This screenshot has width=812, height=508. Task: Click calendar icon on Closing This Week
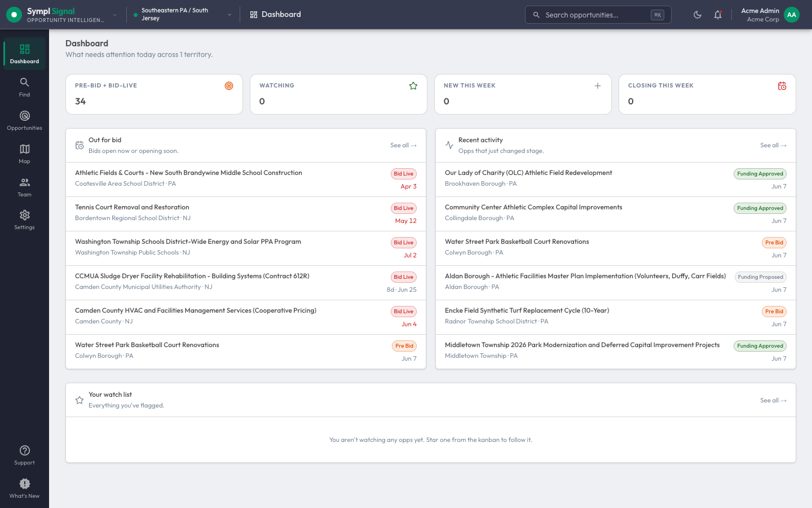[782, 86]
